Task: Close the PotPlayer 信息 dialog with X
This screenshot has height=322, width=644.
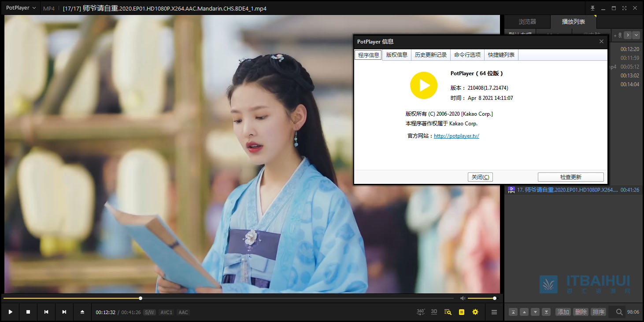Action: click(x=601, y=41)
